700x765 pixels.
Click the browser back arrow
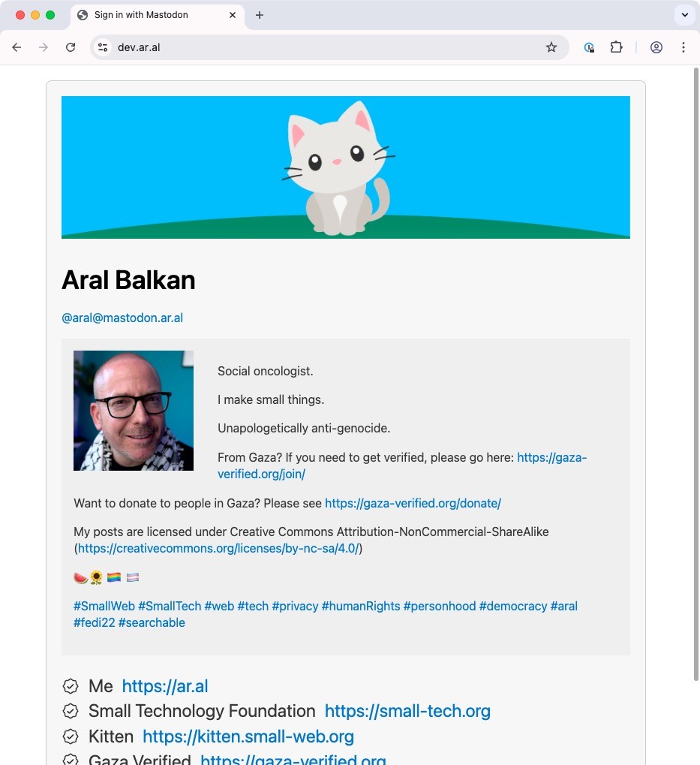pos(17,47)
